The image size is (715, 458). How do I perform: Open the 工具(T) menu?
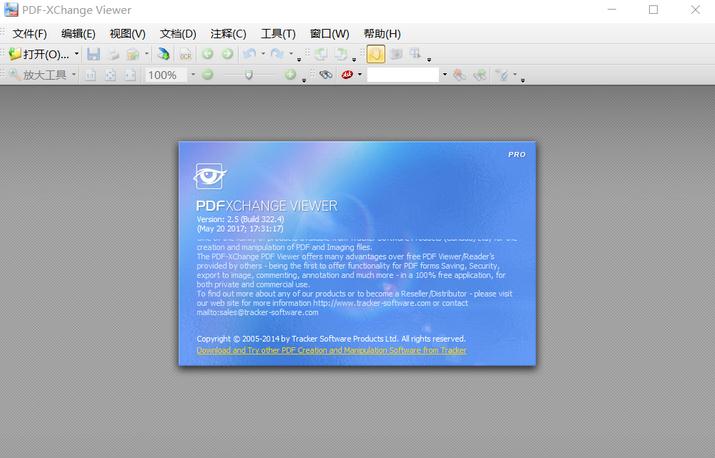[278, 34]
